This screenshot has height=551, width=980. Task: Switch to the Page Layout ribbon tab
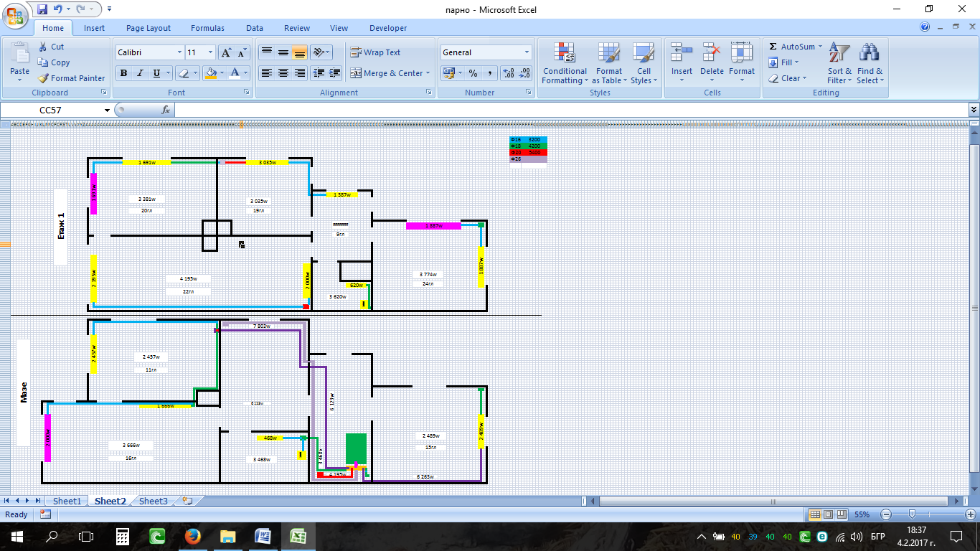(149, 28)
